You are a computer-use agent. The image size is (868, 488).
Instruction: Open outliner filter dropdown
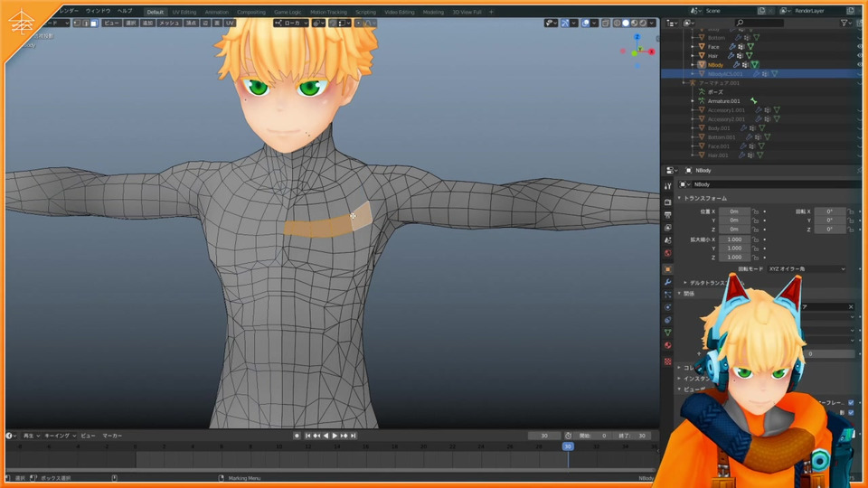point(846,23)
